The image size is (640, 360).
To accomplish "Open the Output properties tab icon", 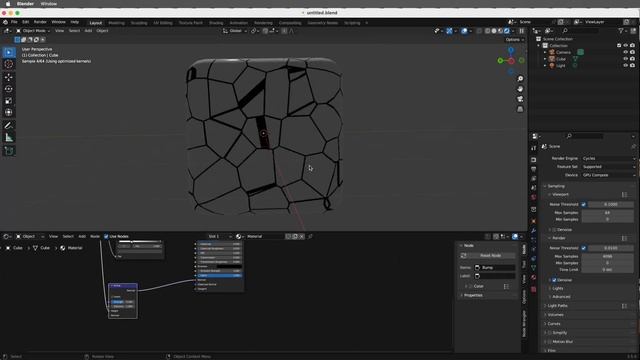I will [x=533, y=169].
